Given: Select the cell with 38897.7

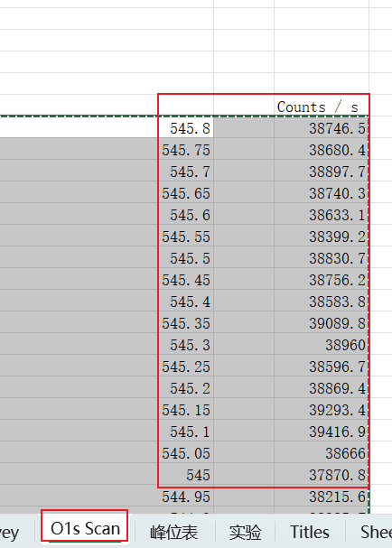Looking at the screenshot, I should click(322, 172).
